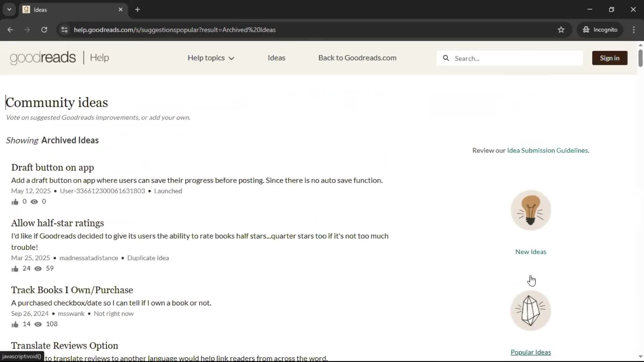Open the tab search dropdown arrow
Image resolution: width=644 pixels, height=362 pixels.
(9, 10)
